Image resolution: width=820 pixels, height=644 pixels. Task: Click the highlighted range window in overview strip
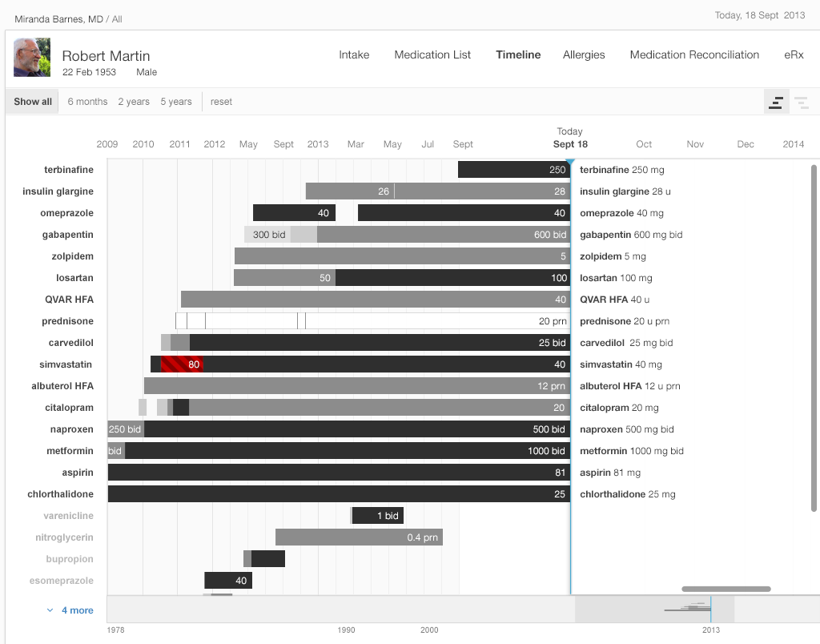point(654,610)
